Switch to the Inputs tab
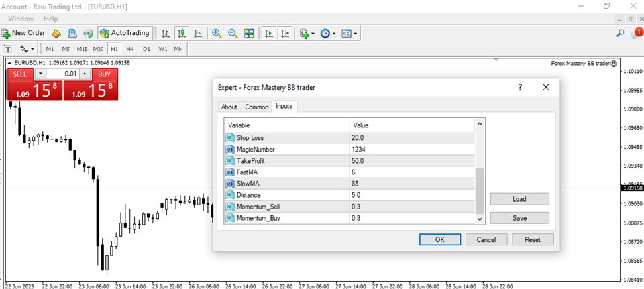 tap(284, 106)
